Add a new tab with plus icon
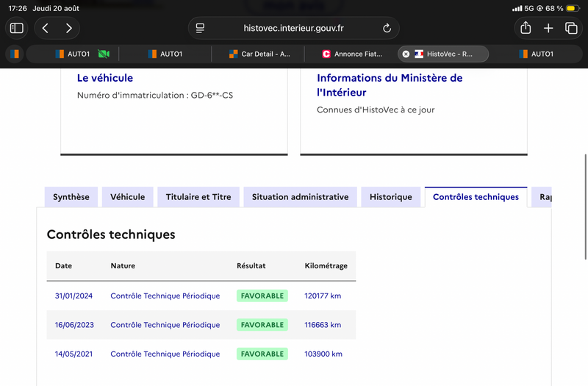Screen dimensions: 588x386 pyautogui.click(x=548, y=28)
